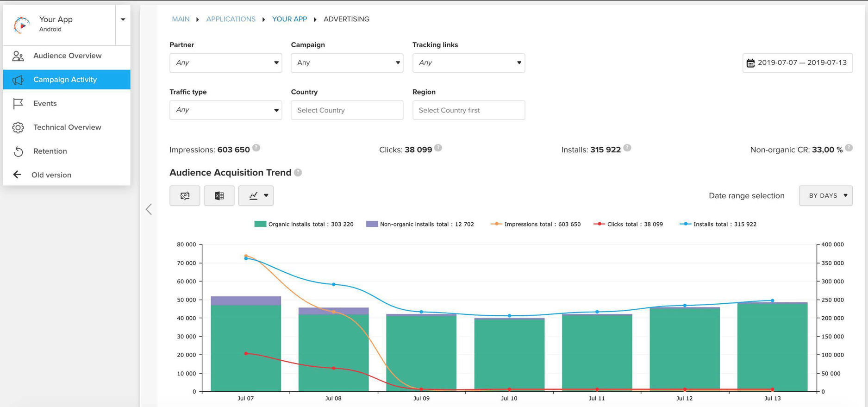Click the Jul 12 installs line data point
This screenshot has height=407, width=868.
(685, 306)
